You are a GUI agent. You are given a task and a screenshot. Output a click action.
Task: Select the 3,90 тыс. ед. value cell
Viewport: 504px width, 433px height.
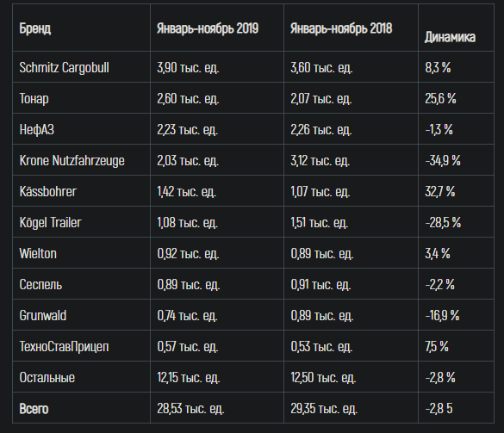point(188,67)
